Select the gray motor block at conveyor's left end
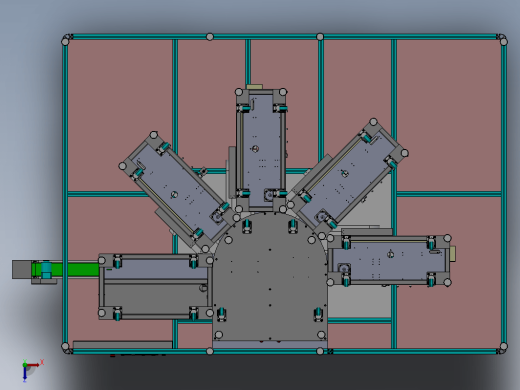The width and height of the screenshot is (520, 390). 22,269
